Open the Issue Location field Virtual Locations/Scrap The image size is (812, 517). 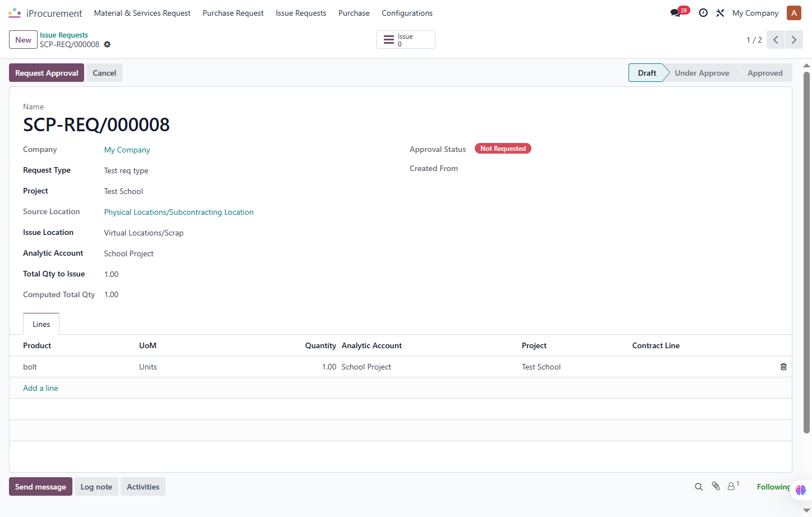[144, 233]
